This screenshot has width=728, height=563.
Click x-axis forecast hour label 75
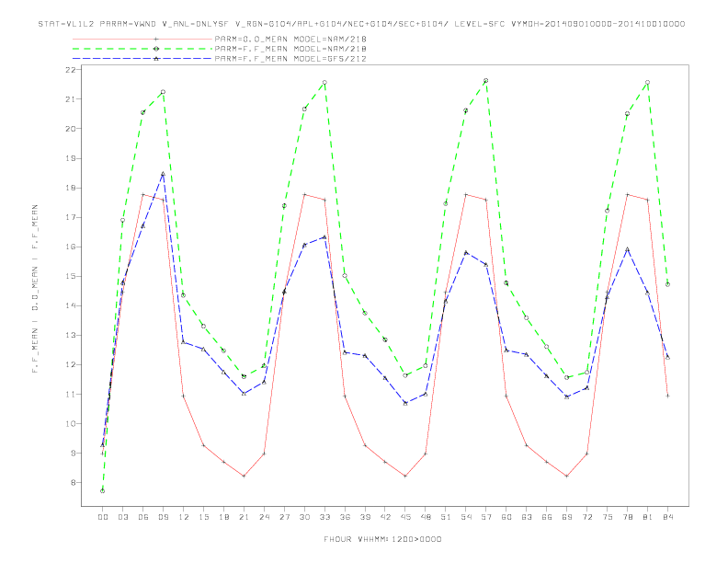[608, 517]
